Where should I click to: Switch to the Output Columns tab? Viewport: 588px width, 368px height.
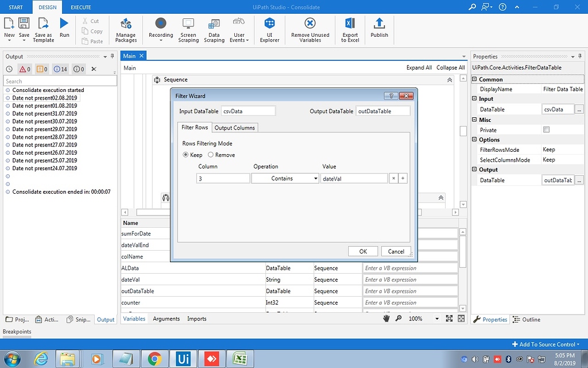(235, 128)
